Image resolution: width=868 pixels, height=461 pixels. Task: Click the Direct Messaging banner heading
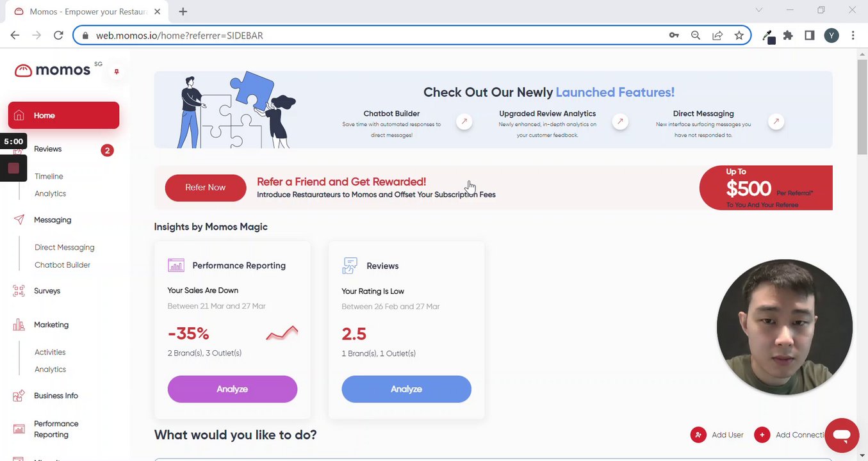pos(703,113)
